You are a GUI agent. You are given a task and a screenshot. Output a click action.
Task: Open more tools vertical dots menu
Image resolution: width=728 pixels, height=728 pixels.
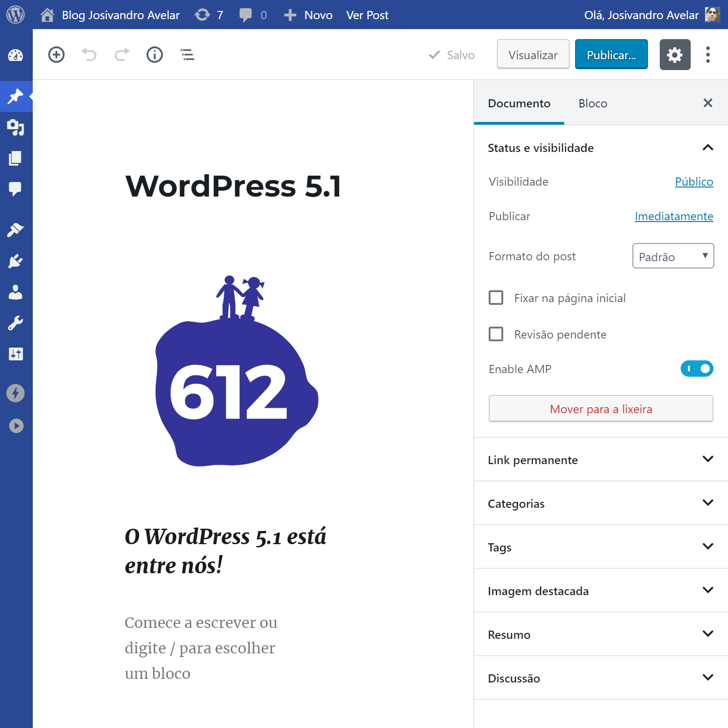coord(708,55)
